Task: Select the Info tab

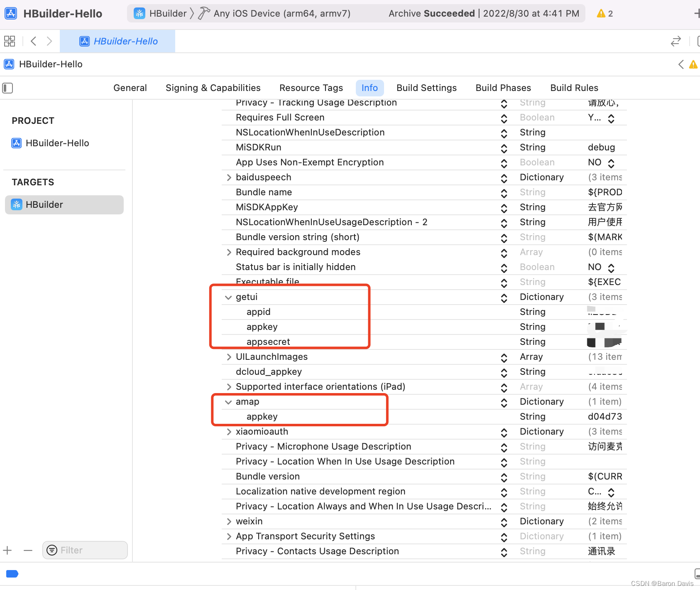Action: click(370, 88)
